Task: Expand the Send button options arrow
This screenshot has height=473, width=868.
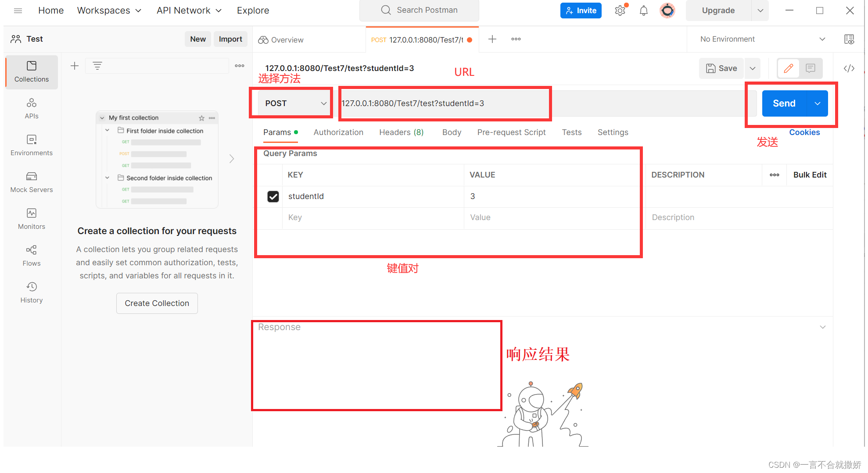Action: coord(818,103)
